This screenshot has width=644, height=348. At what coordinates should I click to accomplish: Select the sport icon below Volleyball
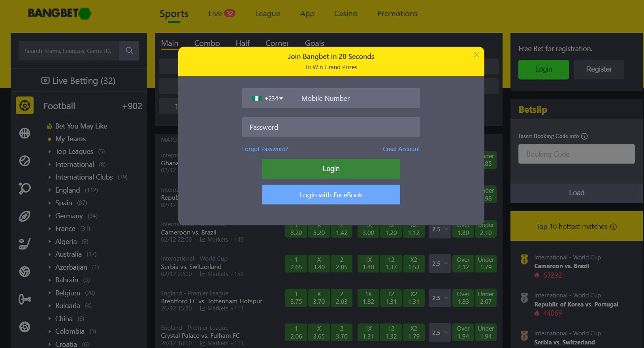(x=24, y=299)
